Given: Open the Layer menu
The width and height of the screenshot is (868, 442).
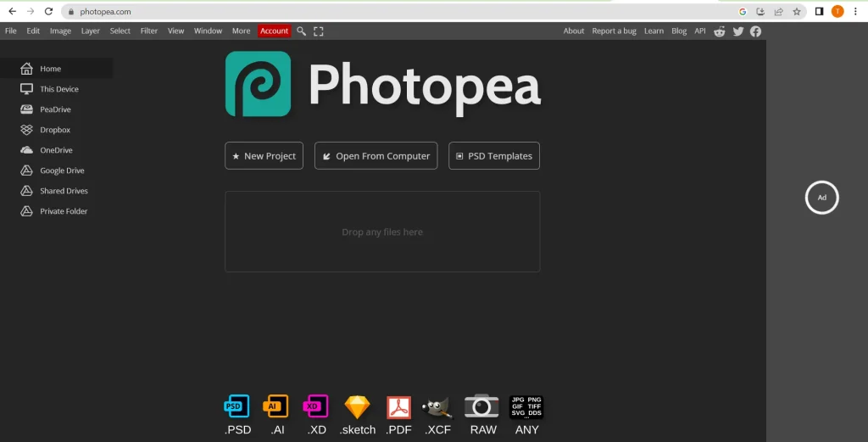Looking at the screenshot, I should pos(90,31).
